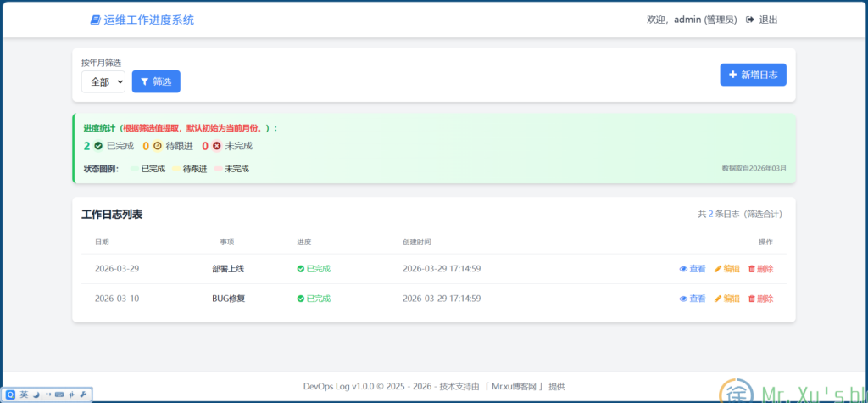Screen dimensions: 868x403
Task: Edit the BUG修复 log entry
Action: tap(726, 299)
